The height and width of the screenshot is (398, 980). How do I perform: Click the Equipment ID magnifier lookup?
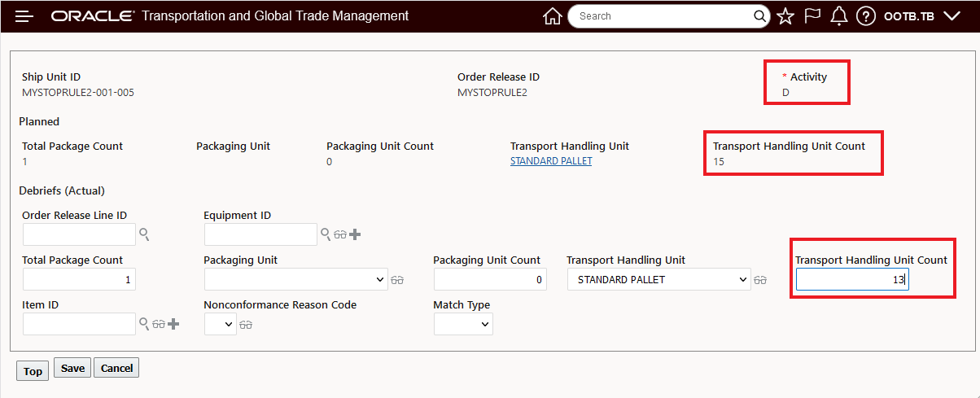point(326,234)
